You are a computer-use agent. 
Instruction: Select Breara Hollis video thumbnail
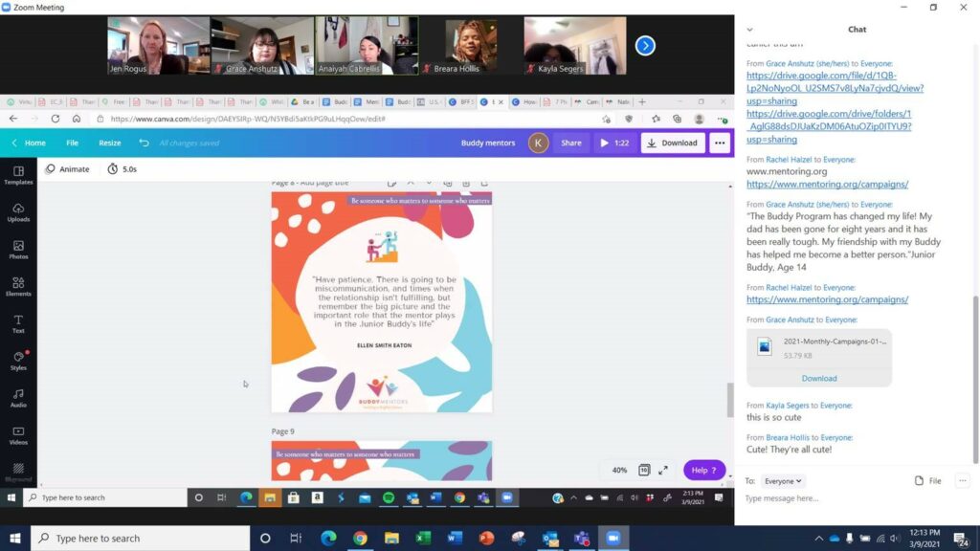point(471,46)
